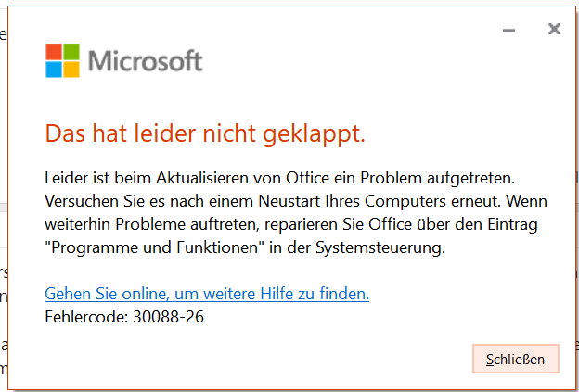Click the word 'Systemsteuerung' in the message
Screen dimensions: 579x392
pyautogui.click(x=388, y=247)
